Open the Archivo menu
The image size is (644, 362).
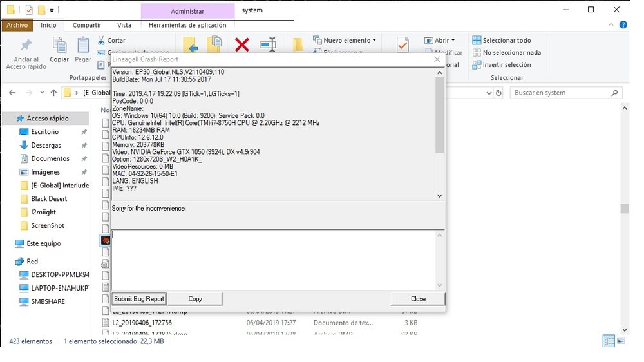17,25
